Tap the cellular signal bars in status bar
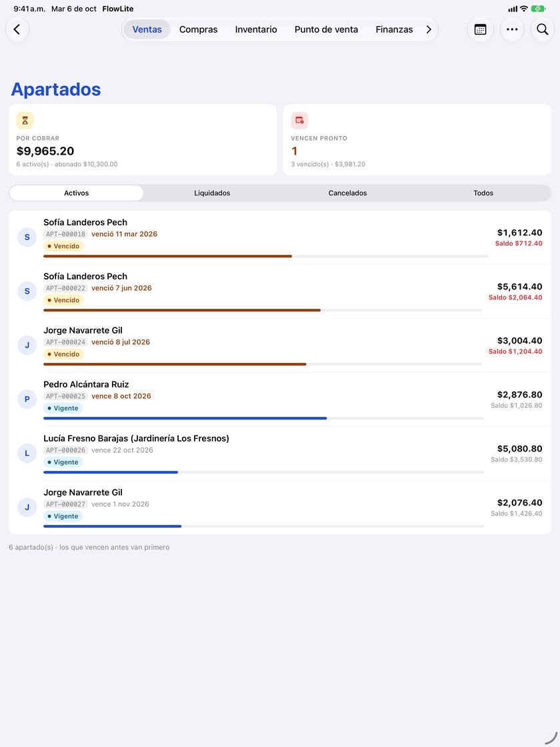560x747 pixels. coord(513,9)
